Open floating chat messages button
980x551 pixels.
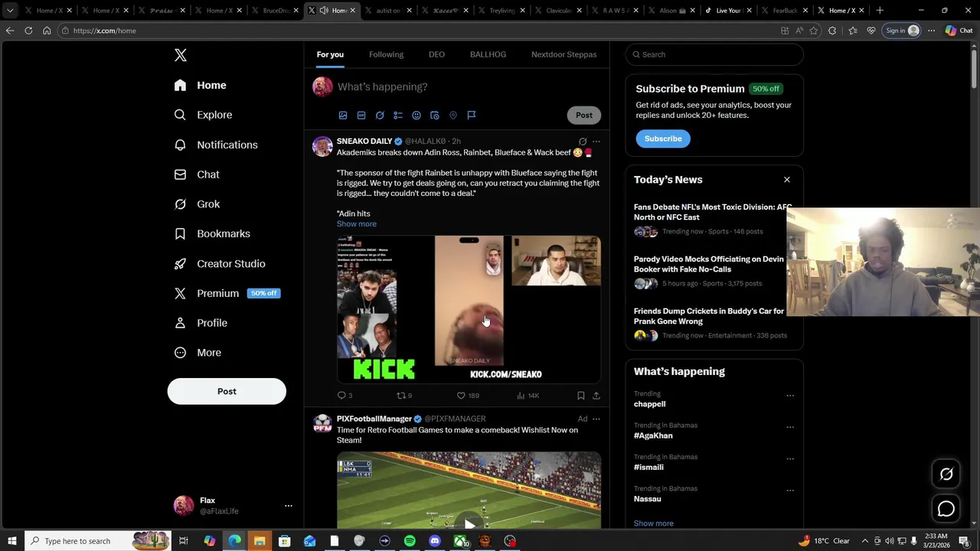pyautogui.click(x=946, y=509)
